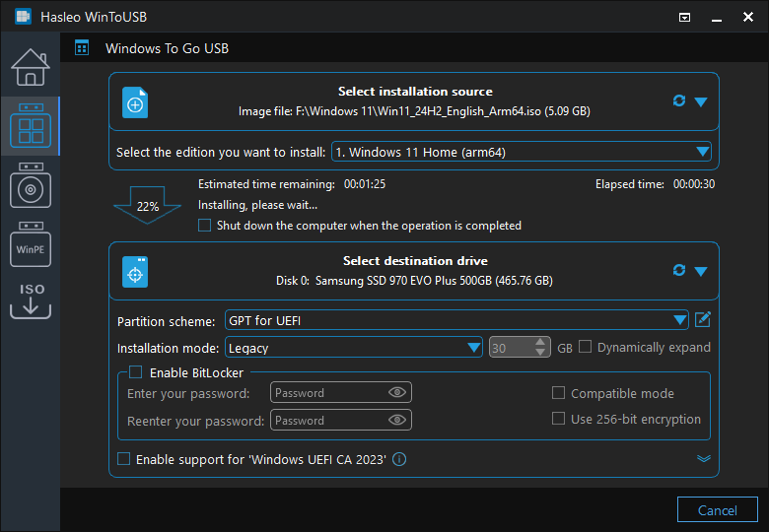This screenshot has height=532, width=769.
Task: Close the WinToUSB window
Action: [x=748, y=17]
